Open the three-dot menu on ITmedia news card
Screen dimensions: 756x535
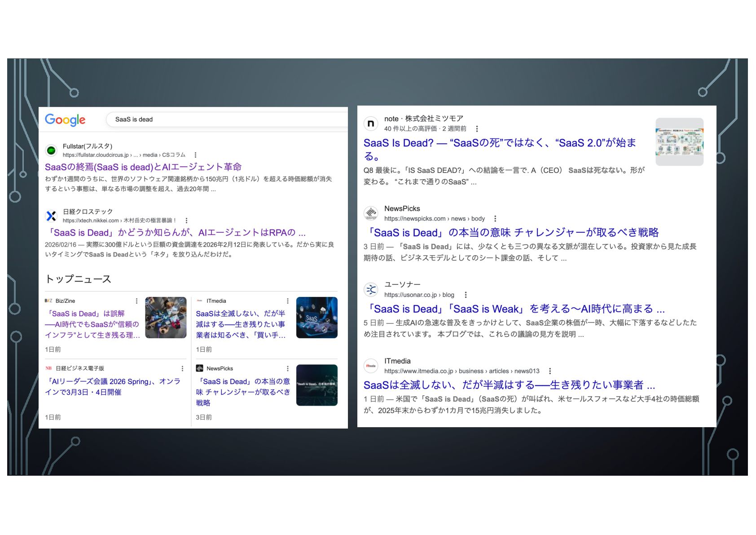[288, 301]
